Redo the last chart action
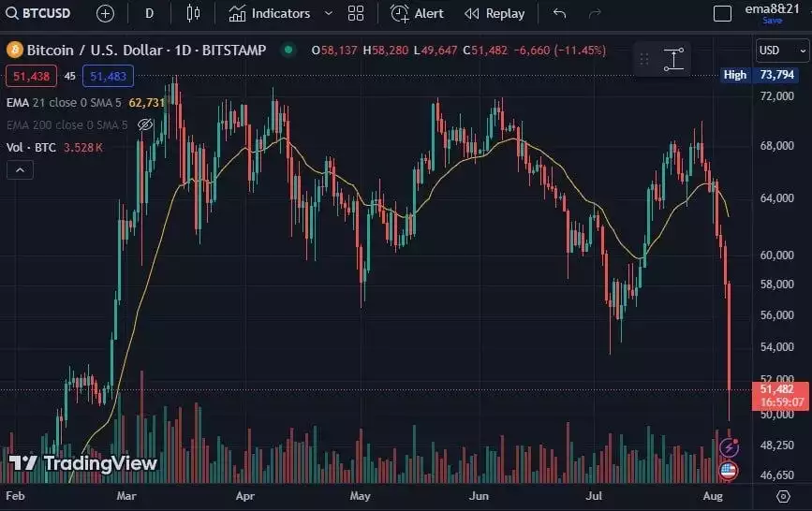The height and width of the screenshot is (511, 812). tap(595, 13)
